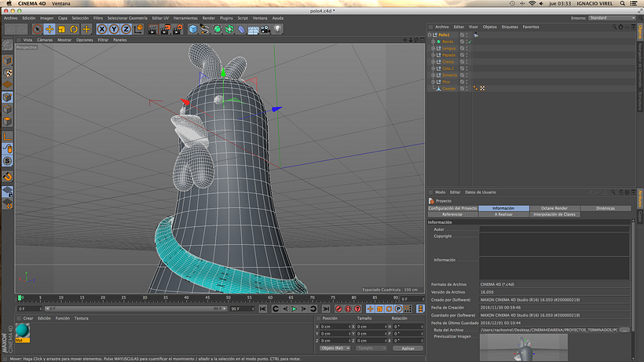The height and width of the screenshot is (362, 644).
Task: Click the Play forward button
Action: (x=294, y=309)
